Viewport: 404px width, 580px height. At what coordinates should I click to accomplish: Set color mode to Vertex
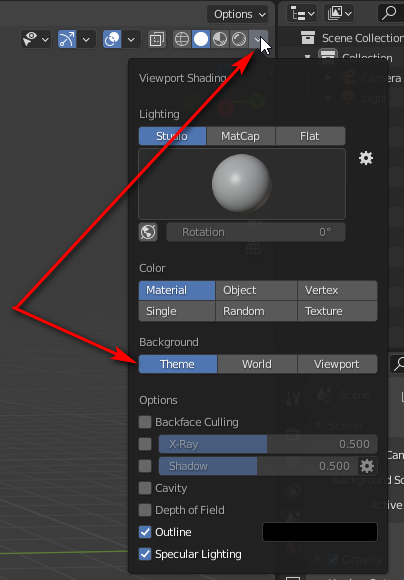[x=337, y=290]
